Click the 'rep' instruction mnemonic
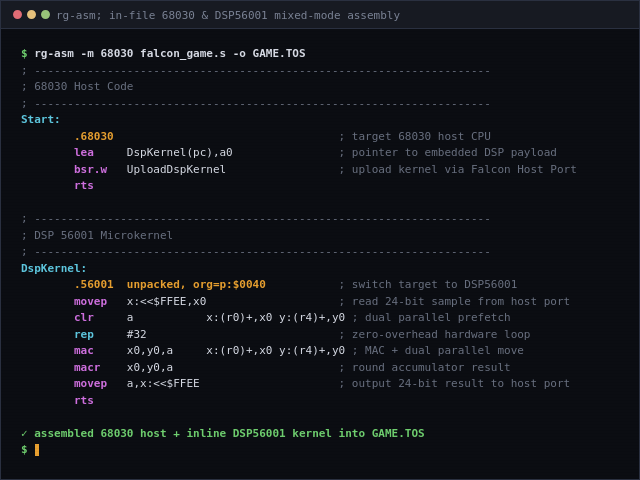 coord(84,335)
